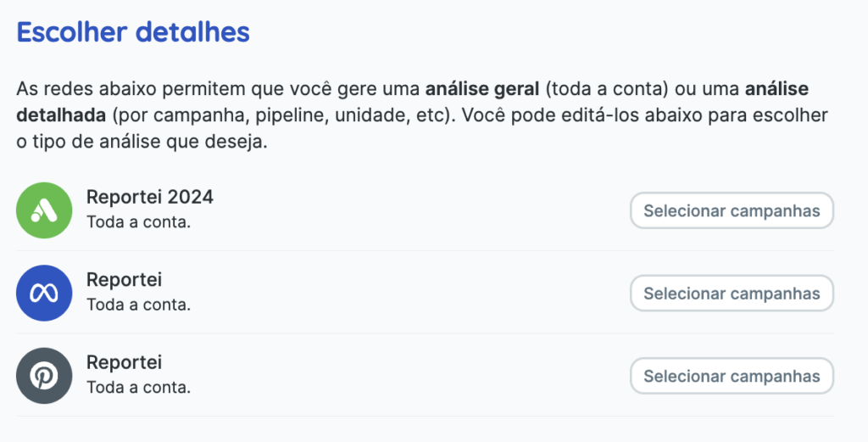Screen dimensions: 868x442
Task: Click the bold "análise detalhada" text
Action: (68, 115)
